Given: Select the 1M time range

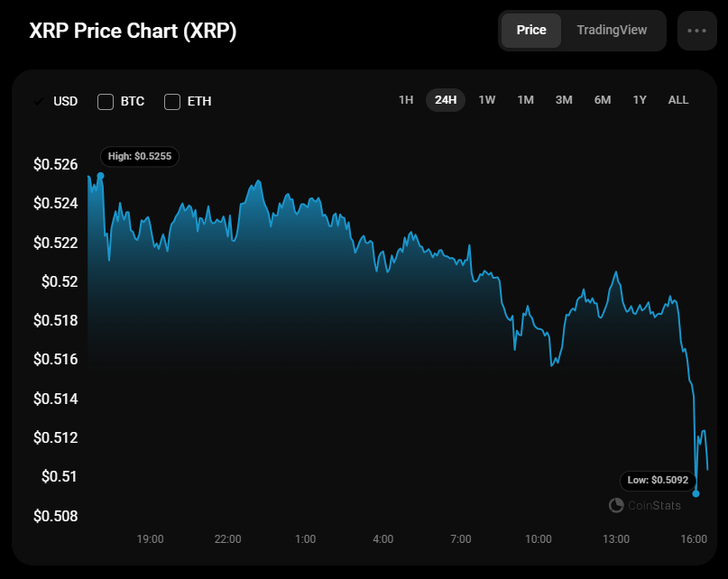Looking at the screenshot, I should click(526, 100).
